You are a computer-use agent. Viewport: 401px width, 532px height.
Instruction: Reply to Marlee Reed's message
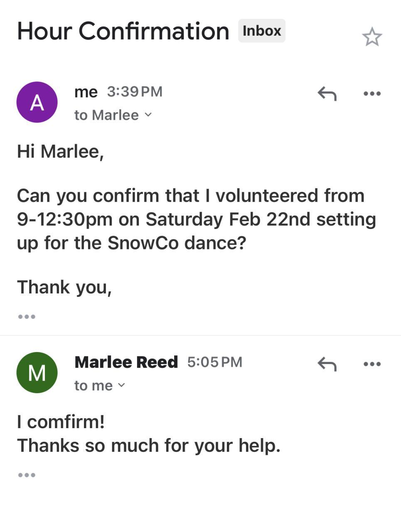pyautogui.click(x=327, y=364)
